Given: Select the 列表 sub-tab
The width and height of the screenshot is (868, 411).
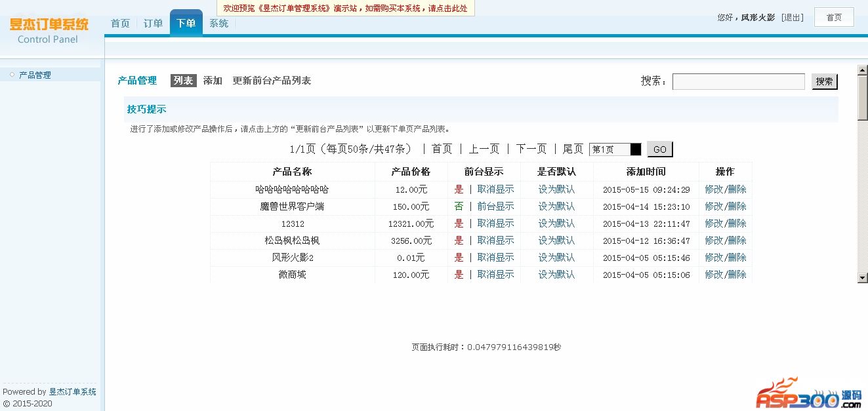Looking at the screenshot, I should (x=183, y=81).
